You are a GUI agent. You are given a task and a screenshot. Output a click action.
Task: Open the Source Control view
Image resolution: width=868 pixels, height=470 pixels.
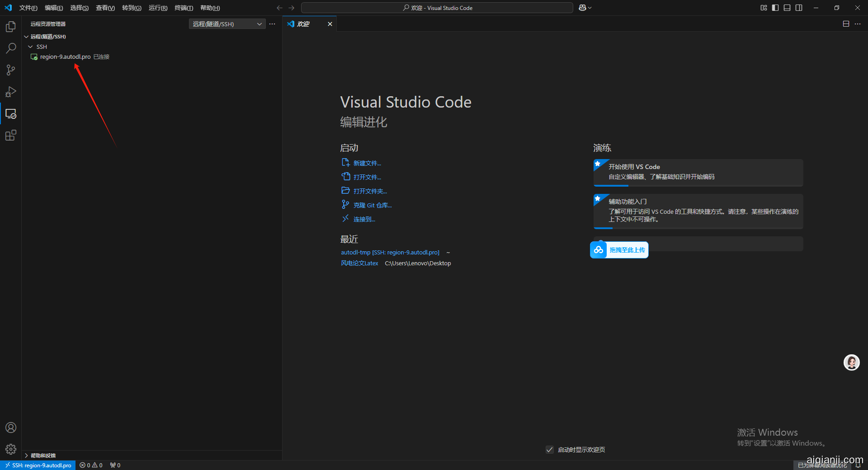pyautogui.click(x=11, y=70)
